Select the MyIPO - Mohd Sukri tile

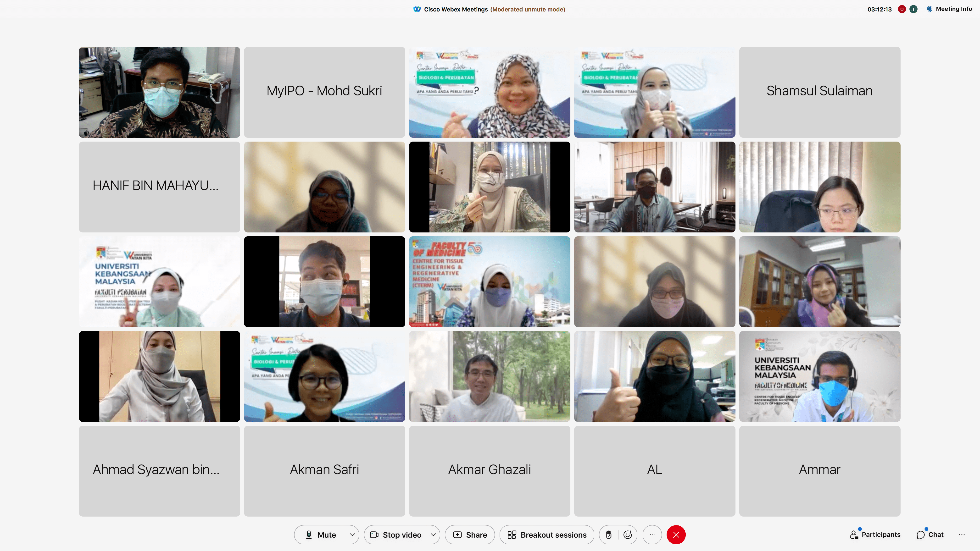pyautogui.click(x=324, y=92)
